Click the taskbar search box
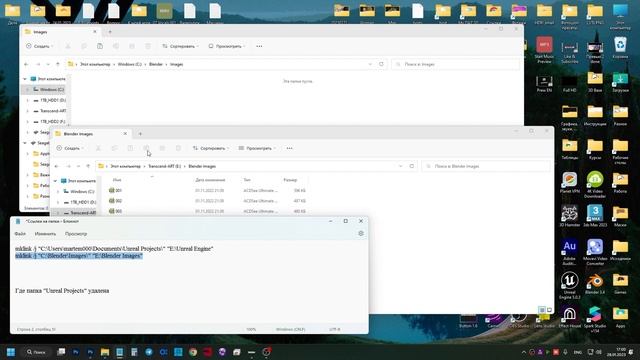Screen dimensions: 640x360 [x=37, y=352]
